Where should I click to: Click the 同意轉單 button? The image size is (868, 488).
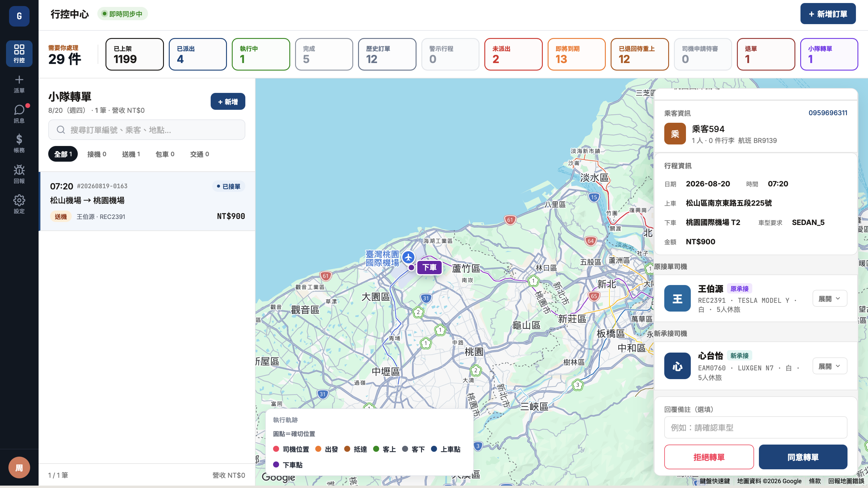tap(803, 457)
